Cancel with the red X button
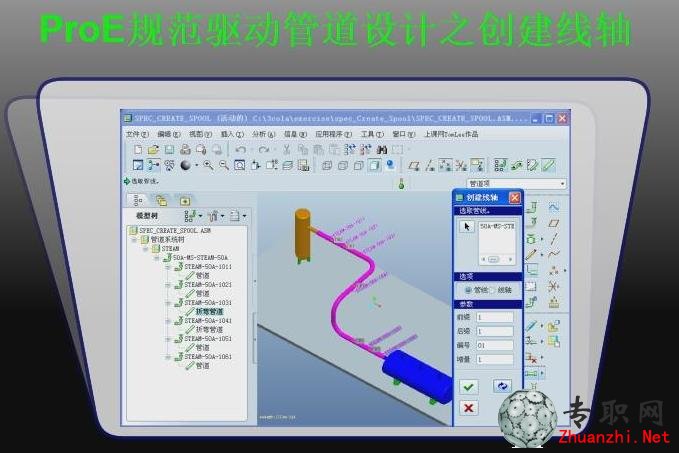Screen dimensions: 679x453 click(469, 408)
